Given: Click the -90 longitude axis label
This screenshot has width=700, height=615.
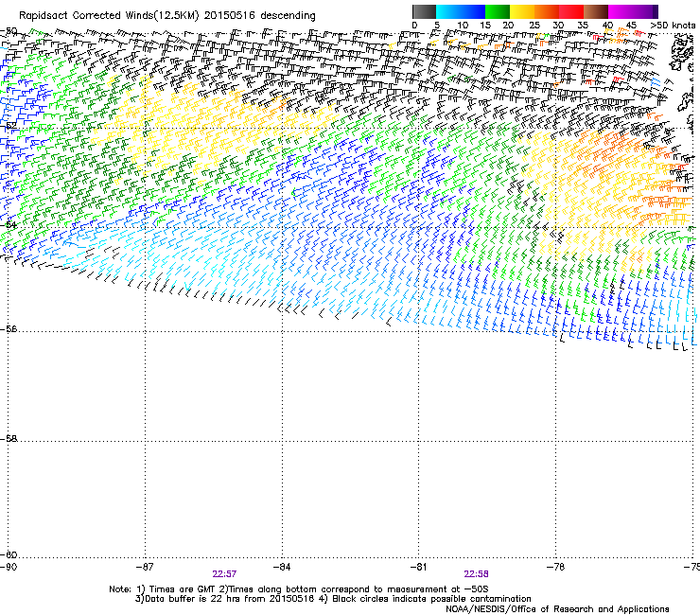Looking at the screenshot, I should click(x=9, y=567).
